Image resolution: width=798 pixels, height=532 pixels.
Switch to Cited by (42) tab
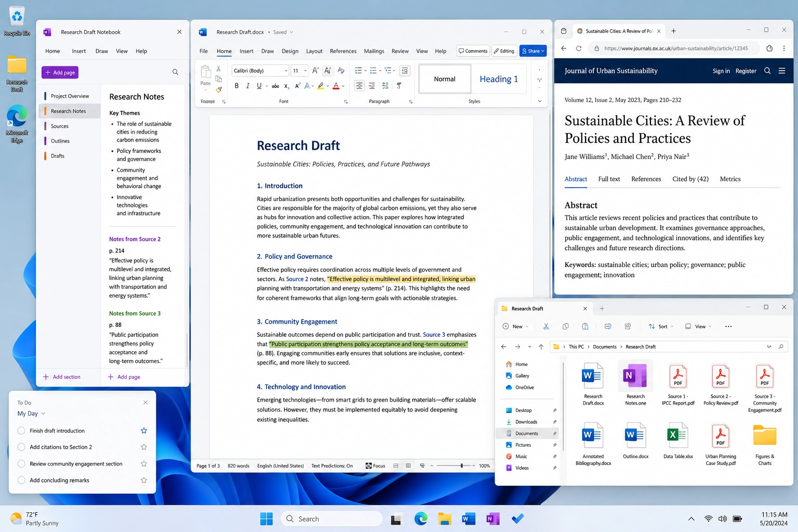pos(690,179)
